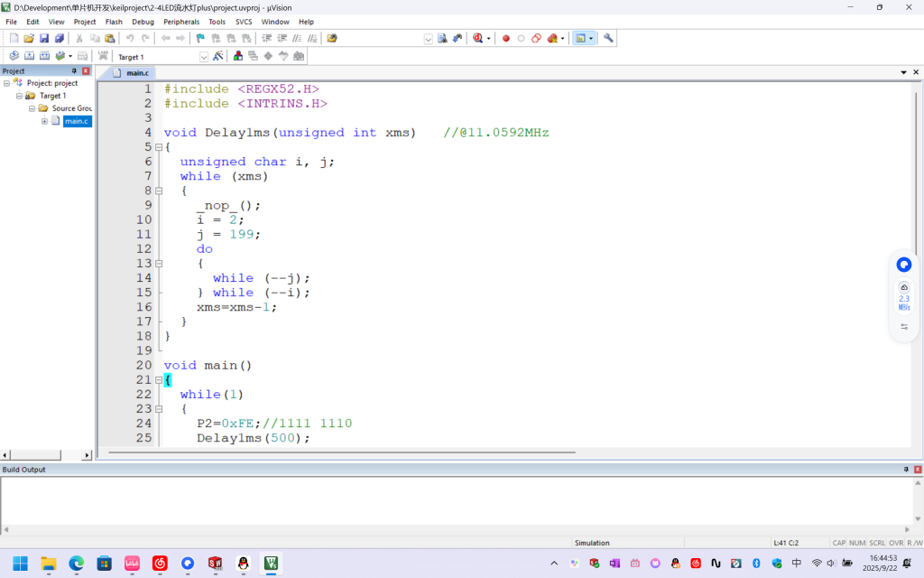Click the Save file toolbar icon
This screenshot has height=578, width=924.
(43, 38)
